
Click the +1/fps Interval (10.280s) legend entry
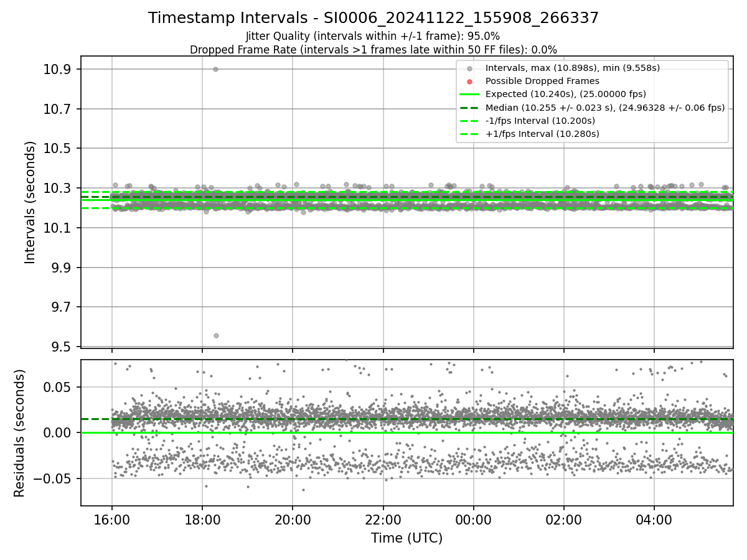tap(542, 134)
